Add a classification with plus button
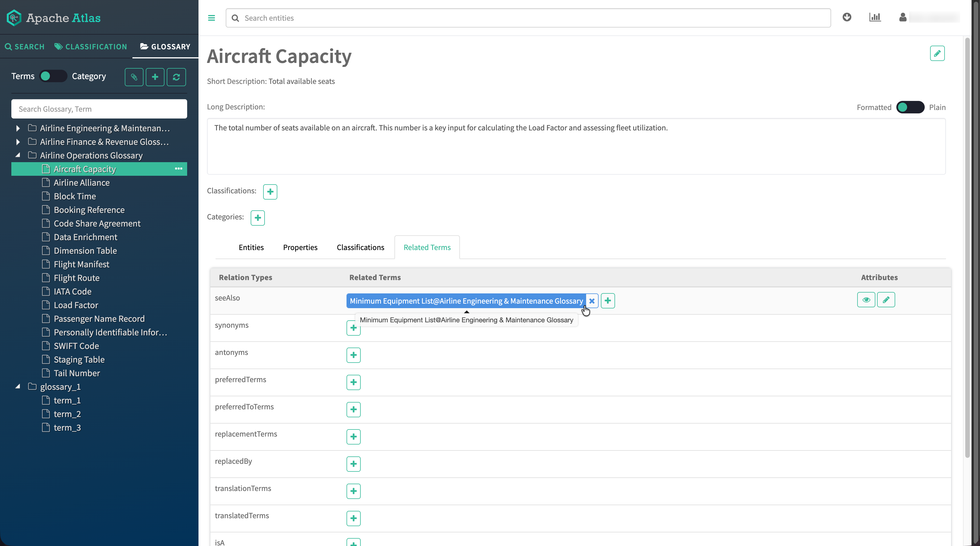The height and width of the screenshot is (546, 980). (270, 192)
